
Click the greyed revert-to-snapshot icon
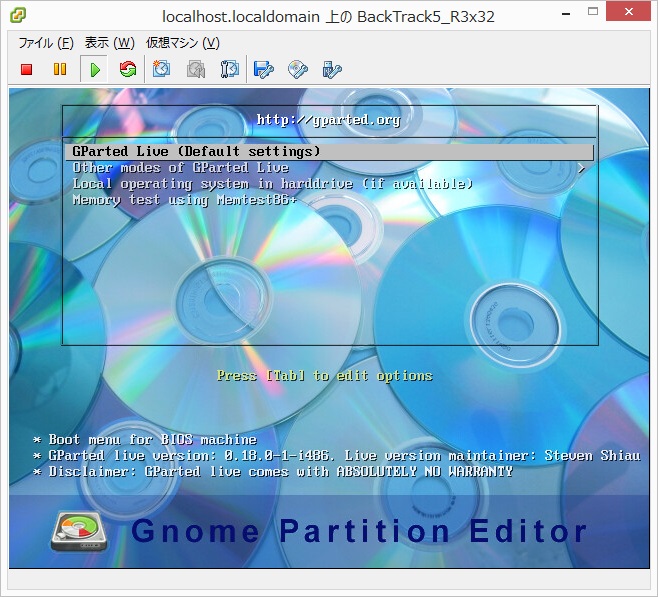pos(196,69)
